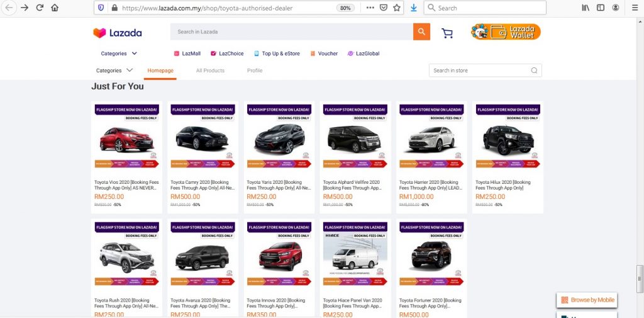Click Toyota Harrier 2020 product title
Image resolution: width=644 pixels, height=318 pixels.
(431, 185)
